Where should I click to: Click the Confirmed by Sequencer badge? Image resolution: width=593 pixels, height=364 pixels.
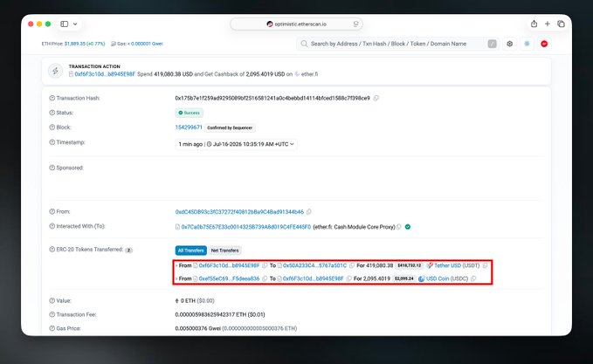point(230,127)
